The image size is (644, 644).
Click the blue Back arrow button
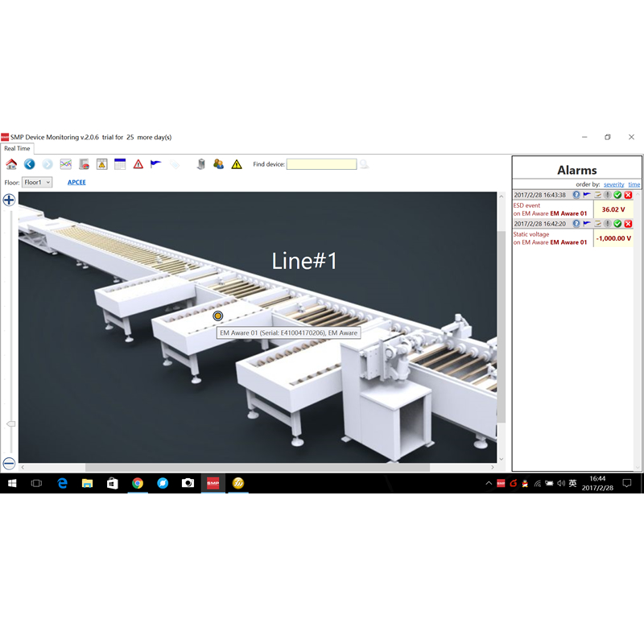(x=29, y=164)
